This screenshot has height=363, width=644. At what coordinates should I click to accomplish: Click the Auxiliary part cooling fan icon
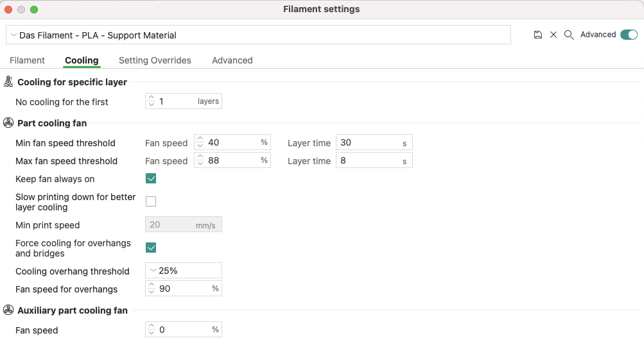pos(8,310)
